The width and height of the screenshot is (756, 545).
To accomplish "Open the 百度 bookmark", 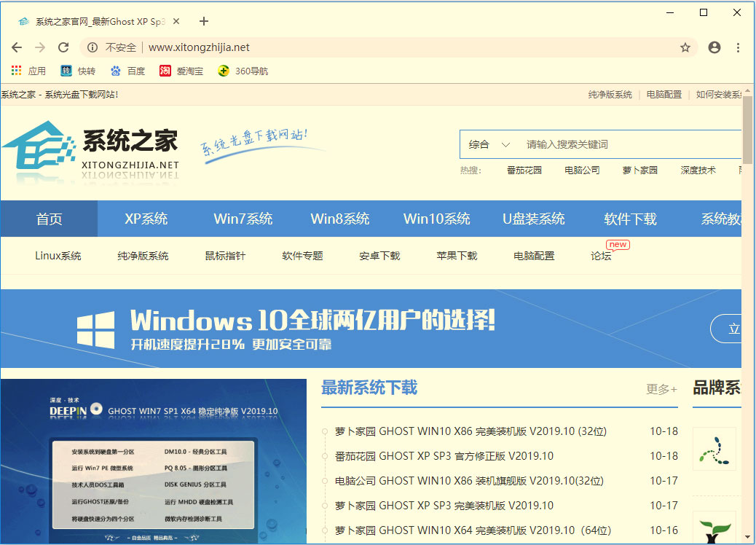I will [127, 71].
